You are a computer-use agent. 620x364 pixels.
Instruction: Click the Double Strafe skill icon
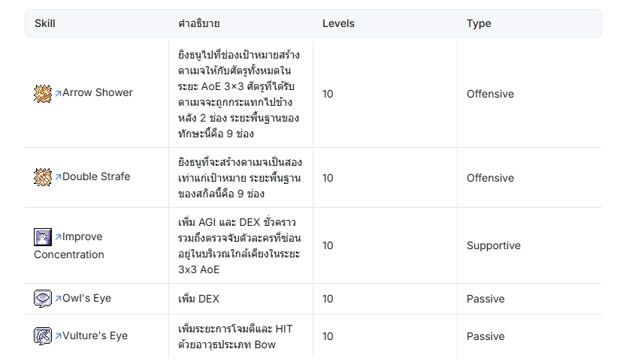click(43, 177)
